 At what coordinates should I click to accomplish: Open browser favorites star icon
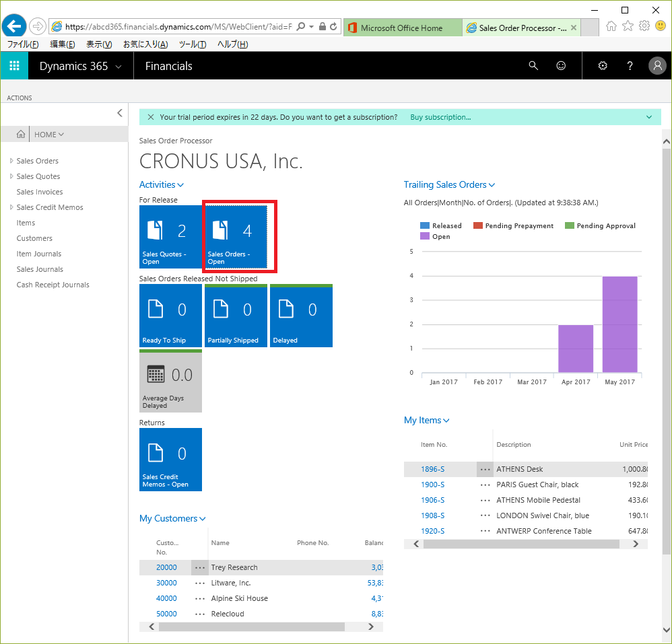628,26
